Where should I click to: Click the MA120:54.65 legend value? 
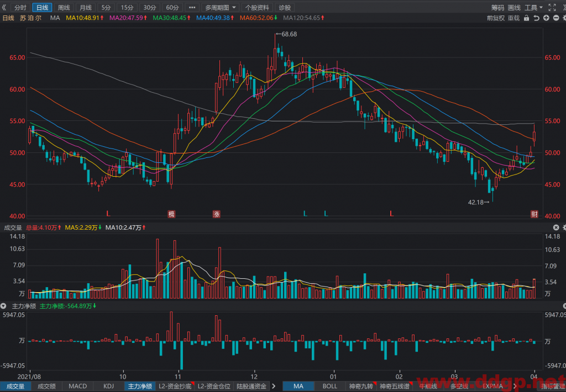tap(303, 18)
